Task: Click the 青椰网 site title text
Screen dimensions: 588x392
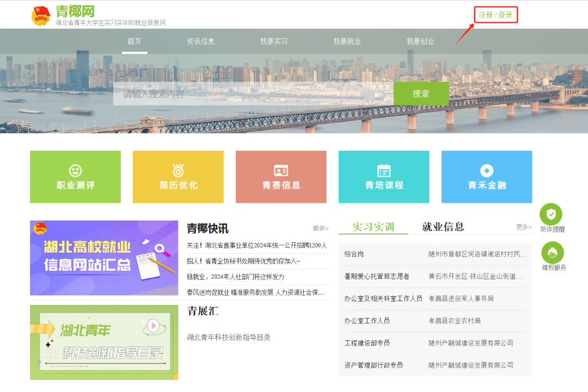Action: click(75, 11)
